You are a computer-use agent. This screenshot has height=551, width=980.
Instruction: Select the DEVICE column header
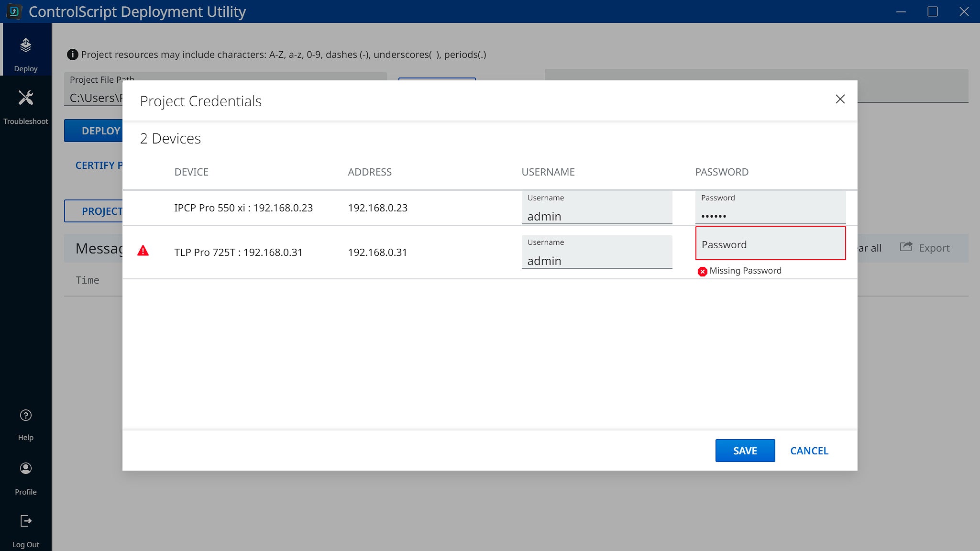(x=191, y=172)
